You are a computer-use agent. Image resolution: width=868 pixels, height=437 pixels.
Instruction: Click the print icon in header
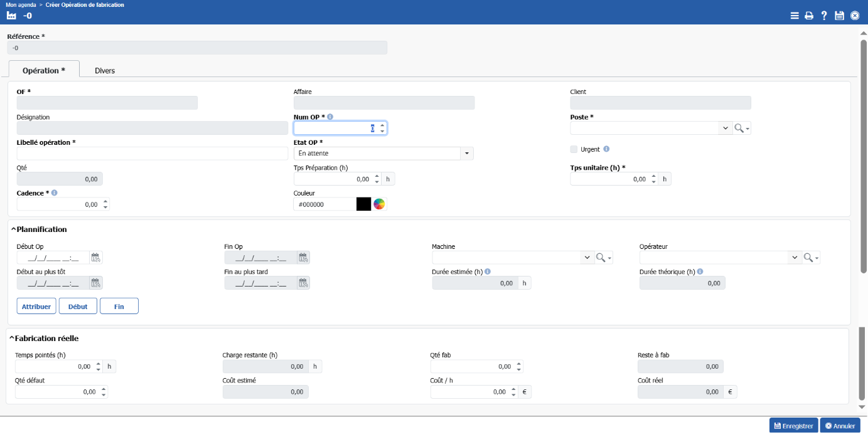point(809,16)
